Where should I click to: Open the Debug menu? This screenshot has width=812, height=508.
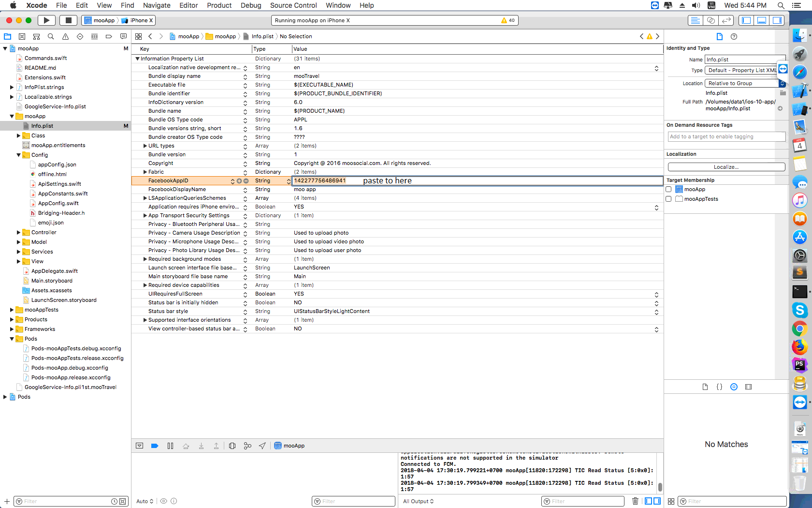[251, 5]
